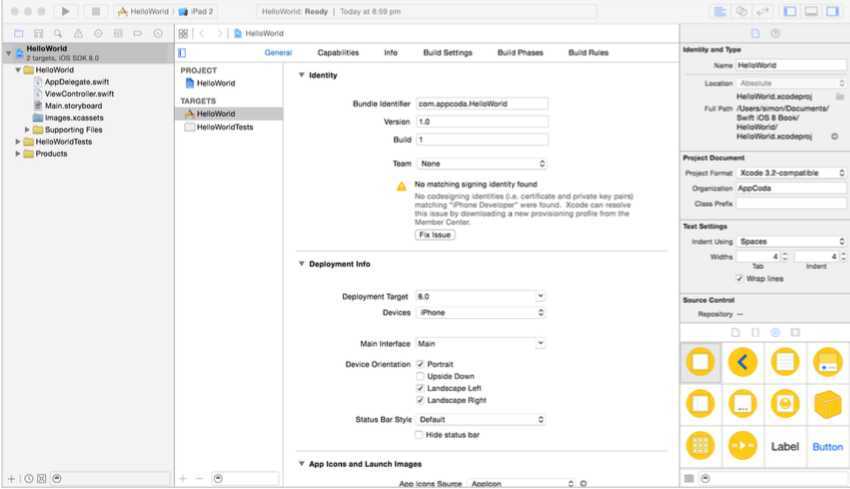Toggle the Landscape Right checkbox
850x489 pixels.
[x=420, y=400]
